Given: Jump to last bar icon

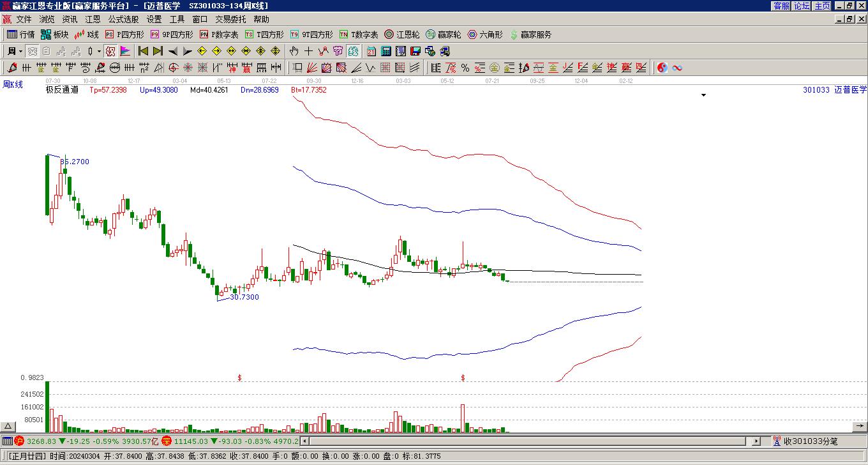Looking at the screenshot, I should point(158,51).
